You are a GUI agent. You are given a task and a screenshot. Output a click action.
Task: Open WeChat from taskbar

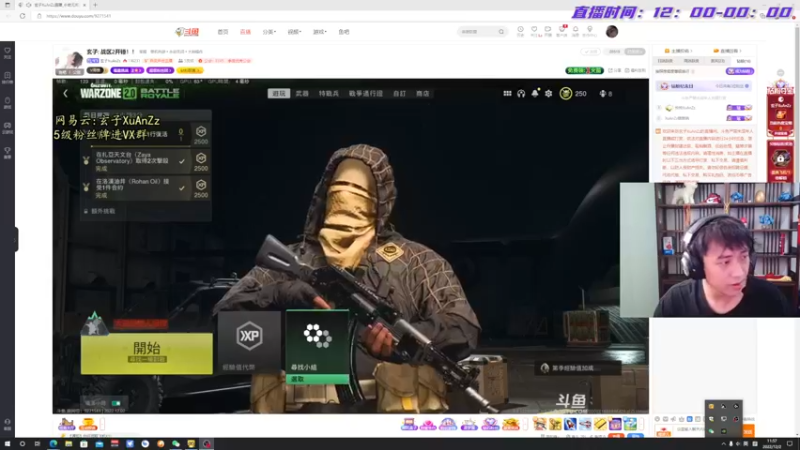(x=176, y=444)
